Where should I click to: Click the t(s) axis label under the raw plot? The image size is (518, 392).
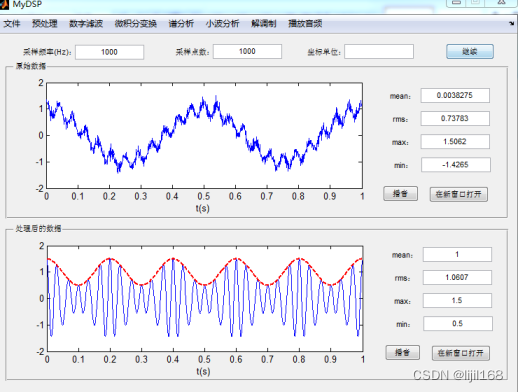pos(202,208)
